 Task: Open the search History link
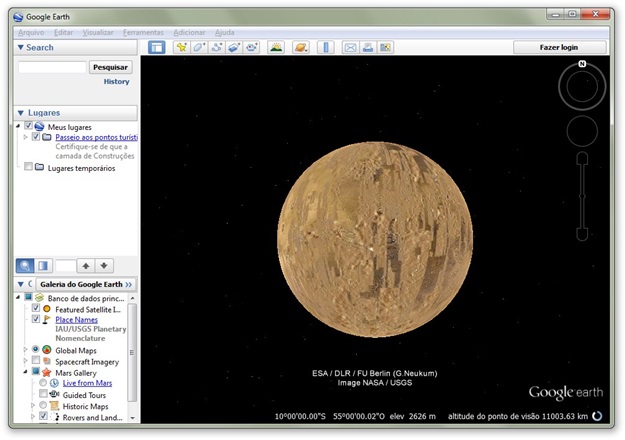[x=116, y=81]
